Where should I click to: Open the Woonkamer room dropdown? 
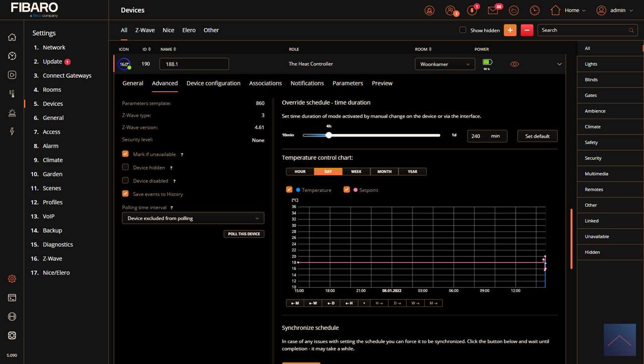pyautogui.click(x=444, y=64)
